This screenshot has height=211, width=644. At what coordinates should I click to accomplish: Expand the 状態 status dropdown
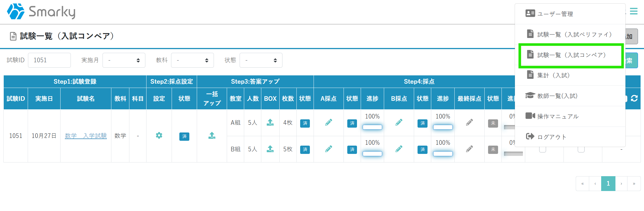pyautogui.click(x=261, y=60)
